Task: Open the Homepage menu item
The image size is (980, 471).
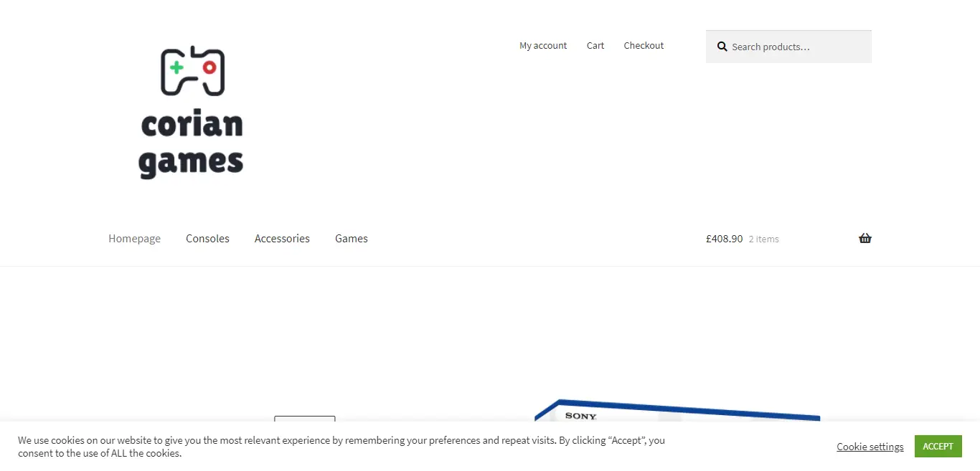Action: pos(134,239)
